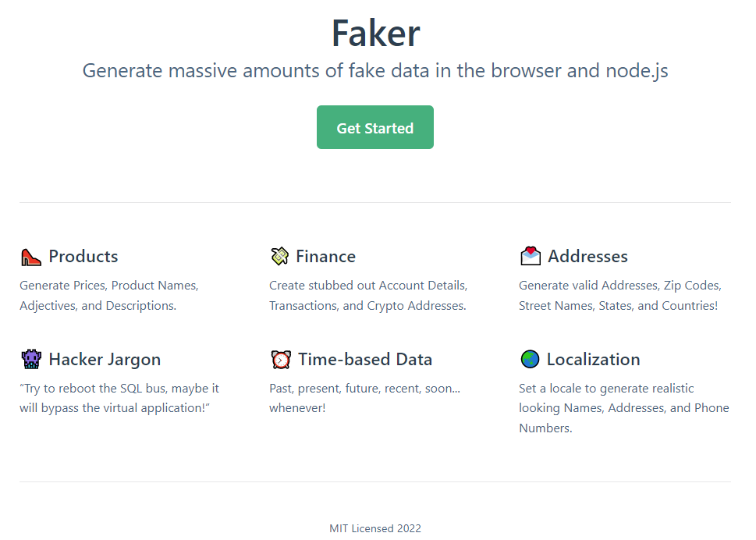Click the Finance feature heading

pos(325,257)
